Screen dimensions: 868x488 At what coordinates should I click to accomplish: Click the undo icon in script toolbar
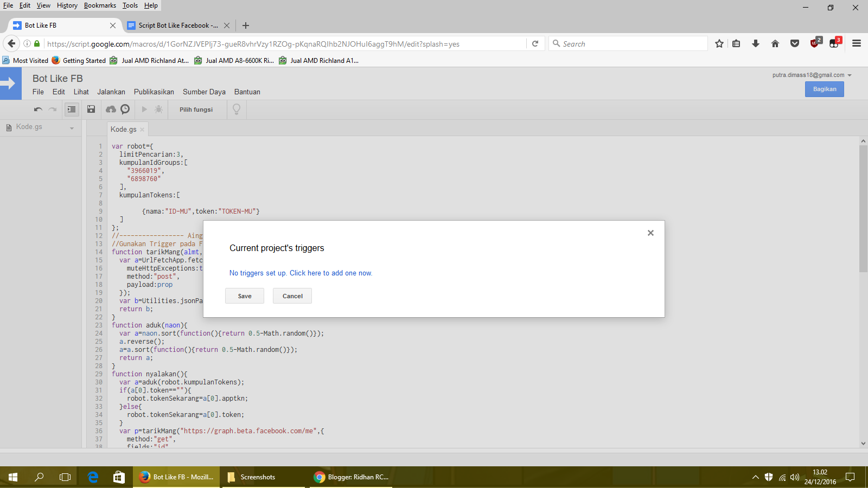tap(38, 110)
